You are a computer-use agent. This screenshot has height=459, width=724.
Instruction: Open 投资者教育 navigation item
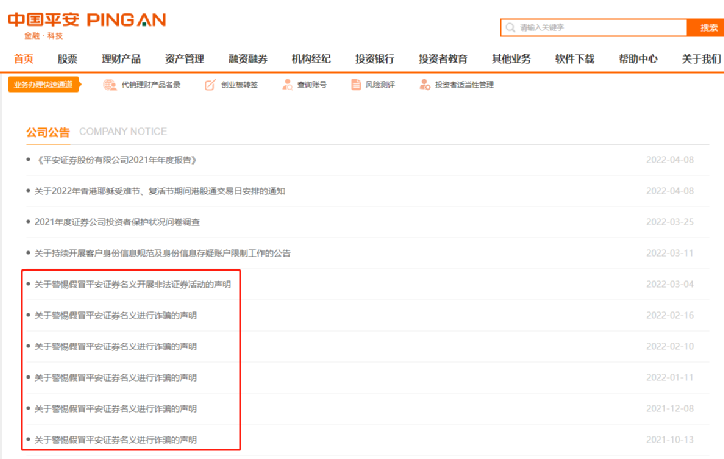click(x=443, y=59)
